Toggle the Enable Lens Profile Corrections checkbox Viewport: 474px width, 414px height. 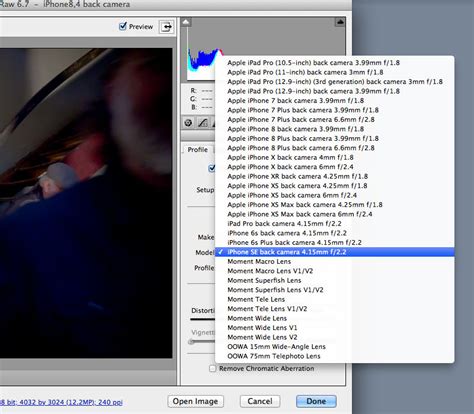[212, 168]
